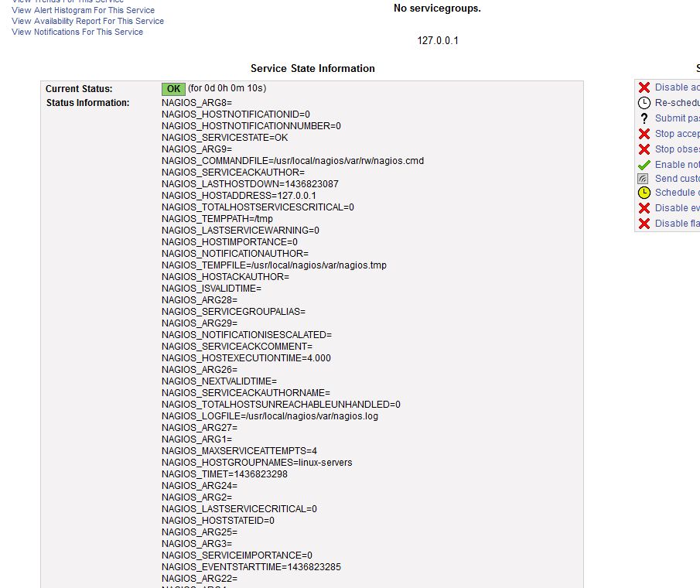Screen dimensions: 700x588
Task: Click the red X beside "Disable ev…"
Action: click(644, 208)
